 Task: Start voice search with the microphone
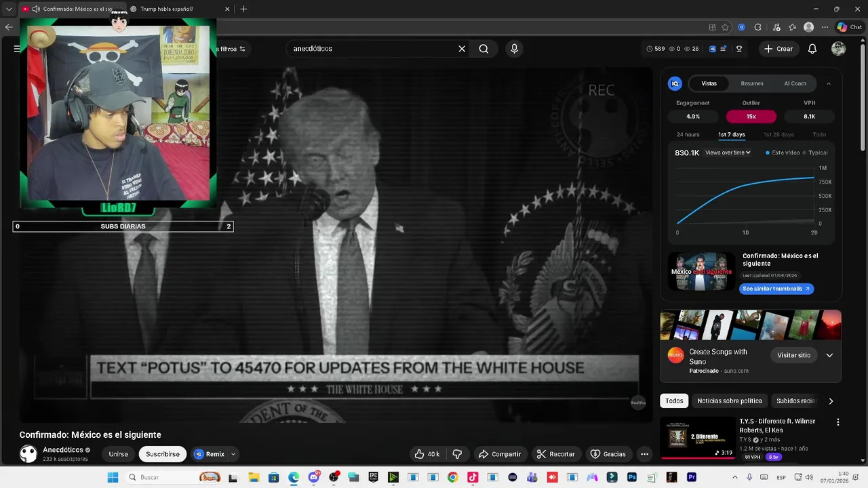(514, 49)
